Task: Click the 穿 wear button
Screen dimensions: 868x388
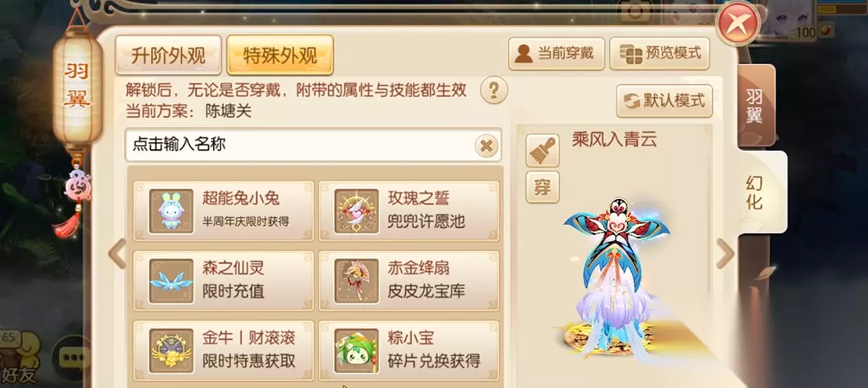Action: 542,187
